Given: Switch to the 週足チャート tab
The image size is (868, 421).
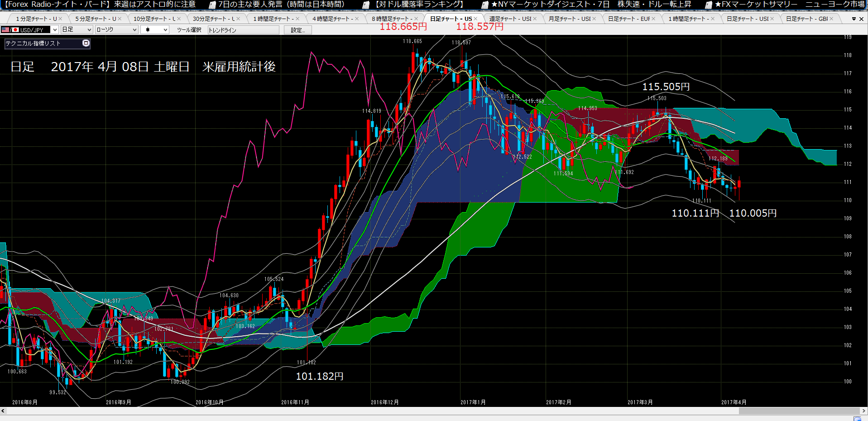Looking at the screenshot, I should click(510, 19).
